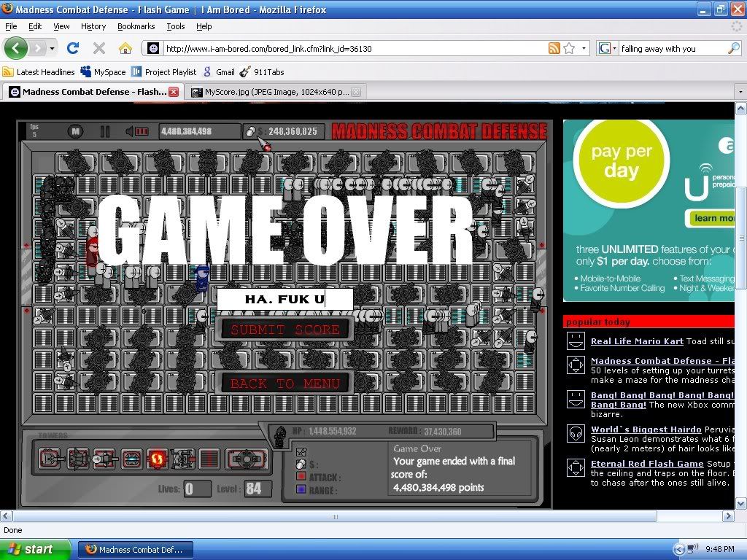
Task: Open the Real Life Mario Kart link
Action: (x=637, y=341)
